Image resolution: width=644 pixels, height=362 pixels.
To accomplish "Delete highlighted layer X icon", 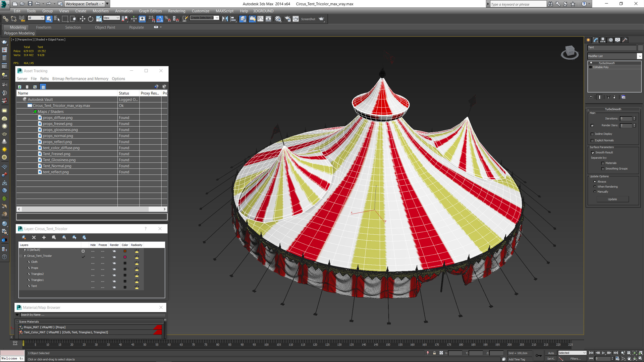I will (34, 237).
